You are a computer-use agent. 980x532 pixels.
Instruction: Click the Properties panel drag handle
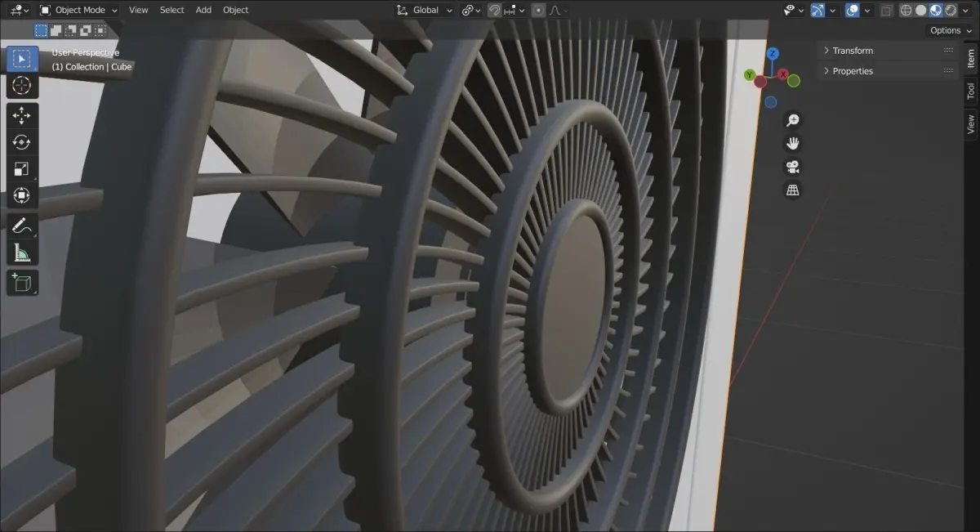click(x=948, y=71)
